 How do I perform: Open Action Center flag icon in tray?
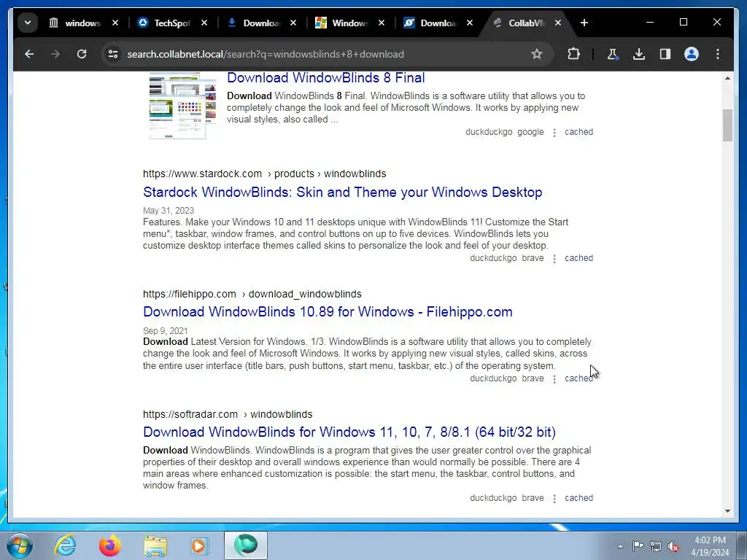638,546
